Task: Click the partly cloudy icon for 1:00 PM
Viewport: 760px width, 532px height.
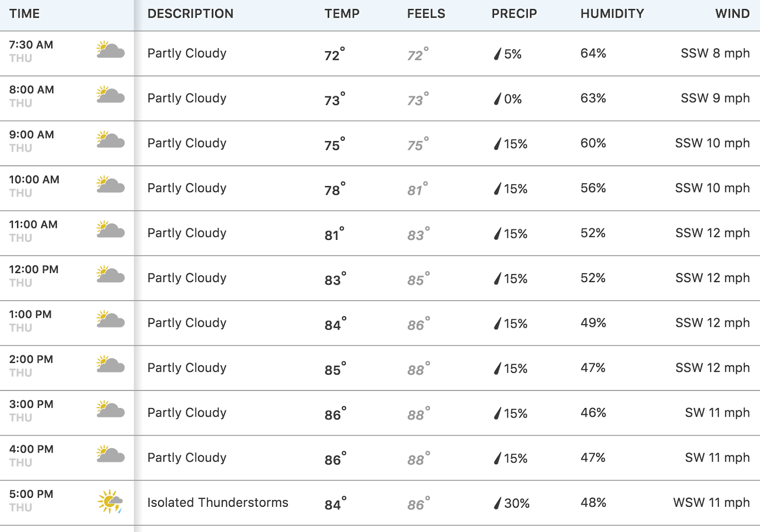Action: (110, 320)
